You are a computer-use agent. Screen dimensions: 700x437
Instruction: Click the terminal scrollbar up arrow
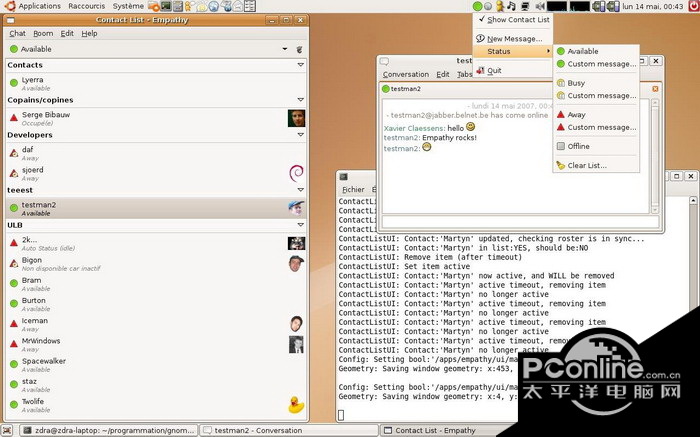(693, 200)
